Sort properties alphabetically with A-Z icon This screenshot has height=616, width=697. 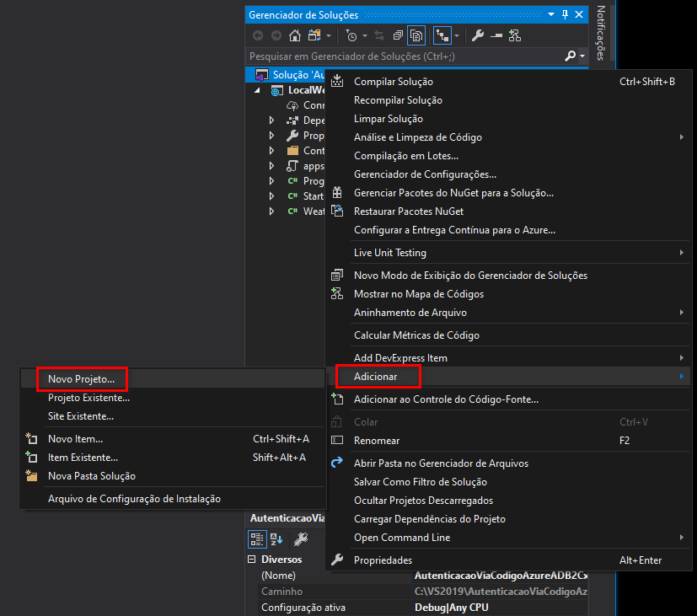click(x=277, y=538)
